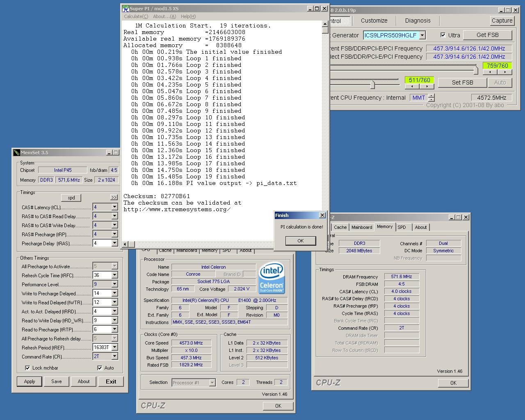Click the Super PI title bar icon
The height and width of the screenshot is (420, 525).
coord(126,8)
